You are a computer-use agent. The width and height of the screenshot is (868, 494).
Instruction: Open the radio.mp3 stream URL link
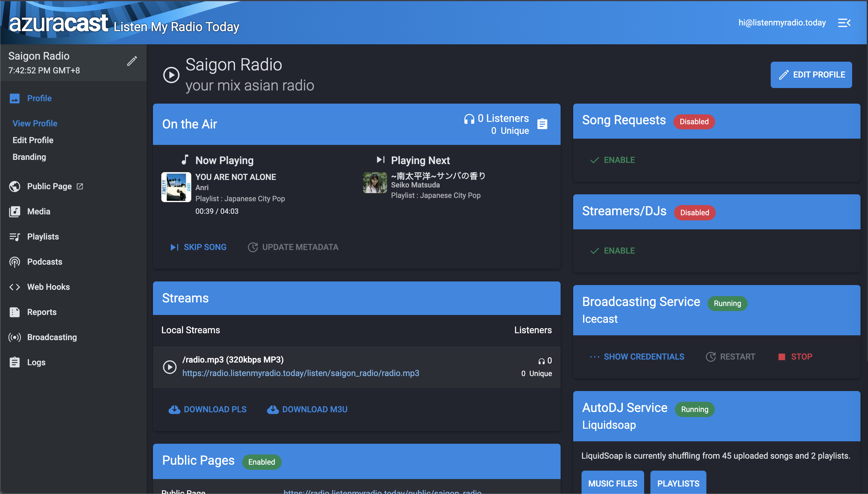pyautogui.click(x=301, y=373)
